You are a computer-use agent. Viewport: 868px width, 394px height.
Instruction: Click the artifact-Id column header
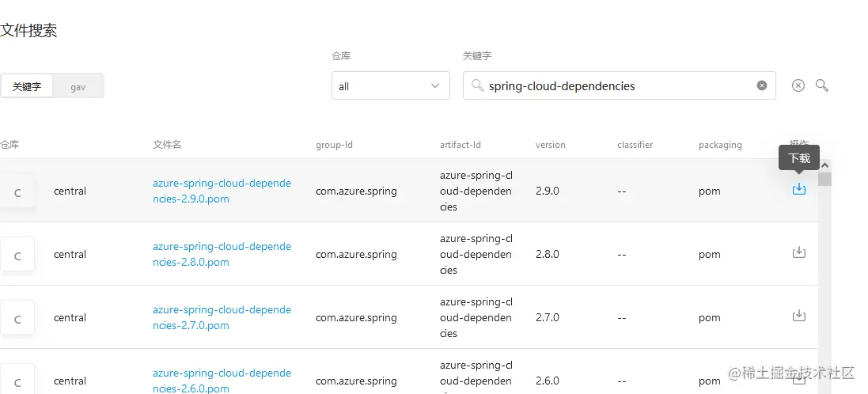(x=461, y=145)
